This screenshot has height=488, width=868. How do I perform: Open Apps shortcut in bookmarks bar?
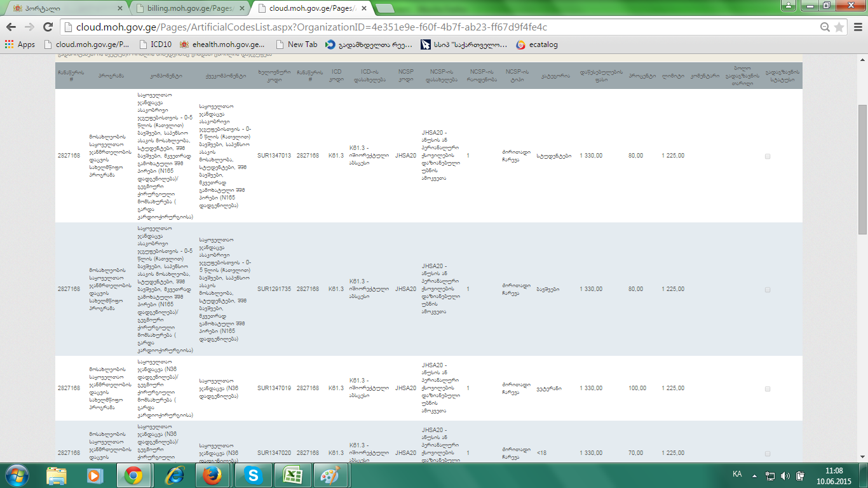(20, 44)
